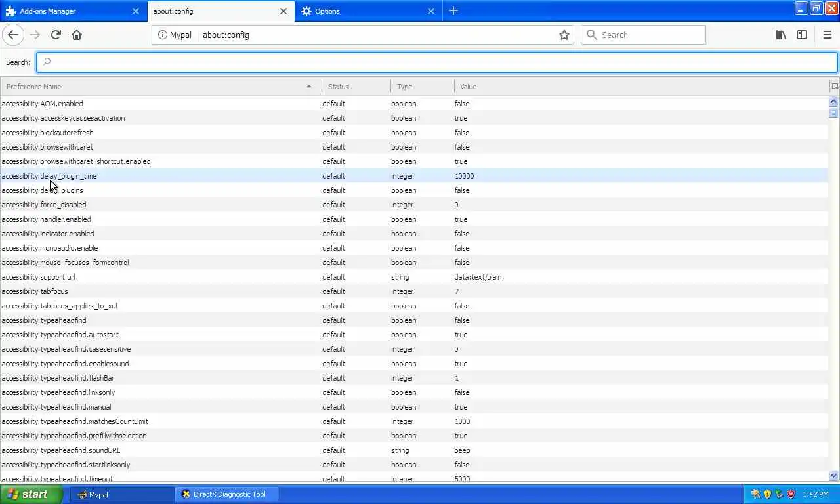Select accessibility.tabfocus_applies_to_xul row
The image size is (840, 504).
click(414, 306)
